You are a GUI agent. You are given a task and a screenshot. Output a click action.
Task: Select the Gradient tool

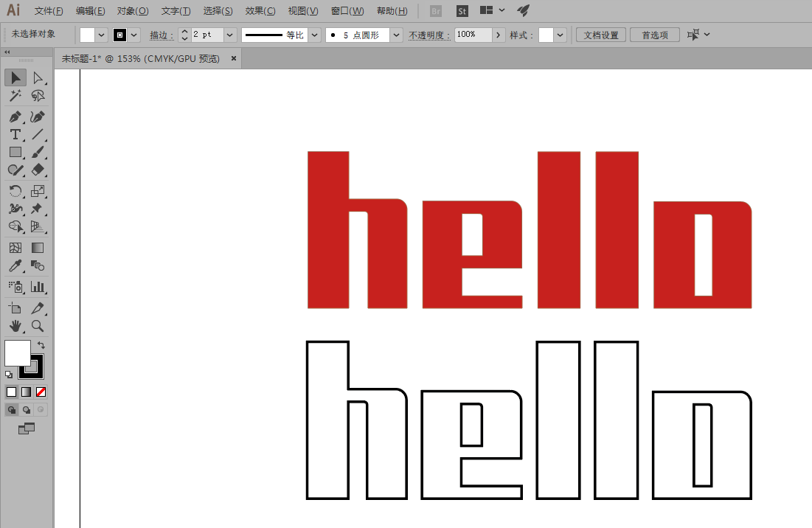38,248
